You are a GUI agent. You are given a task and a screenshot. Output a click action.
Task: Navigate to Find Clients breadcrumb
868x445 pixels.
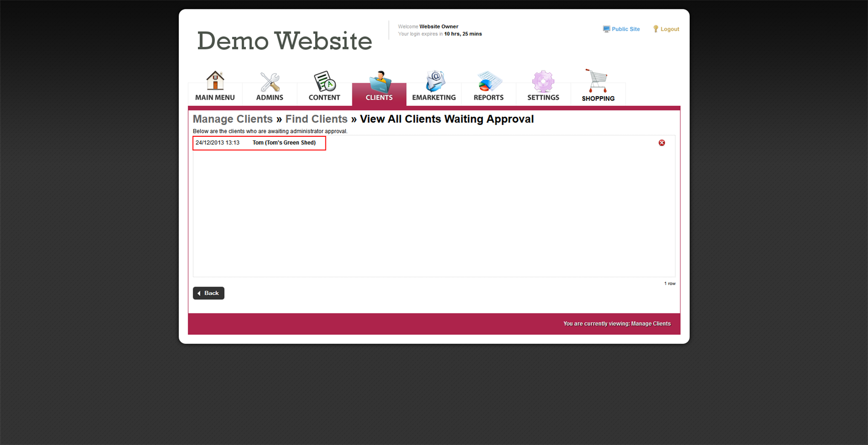point(316,119)
